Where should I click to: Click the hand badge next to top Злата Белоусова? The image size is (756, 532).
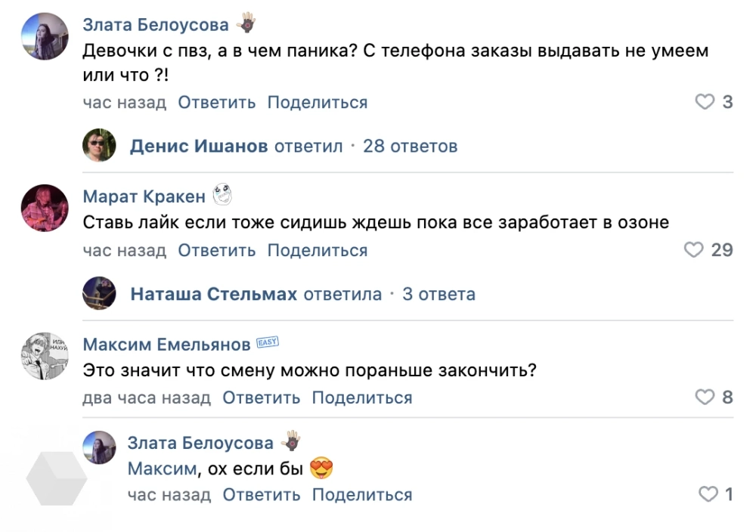246,23
